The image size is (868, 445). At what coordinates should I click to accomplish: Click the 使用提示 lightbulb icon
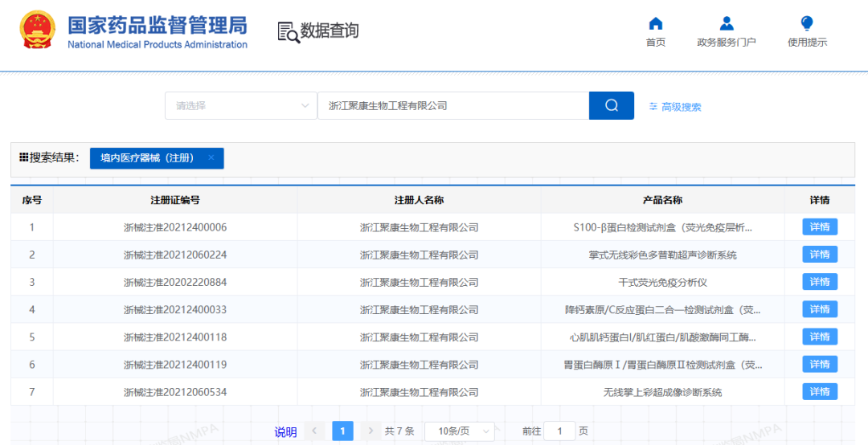[807, 24]
